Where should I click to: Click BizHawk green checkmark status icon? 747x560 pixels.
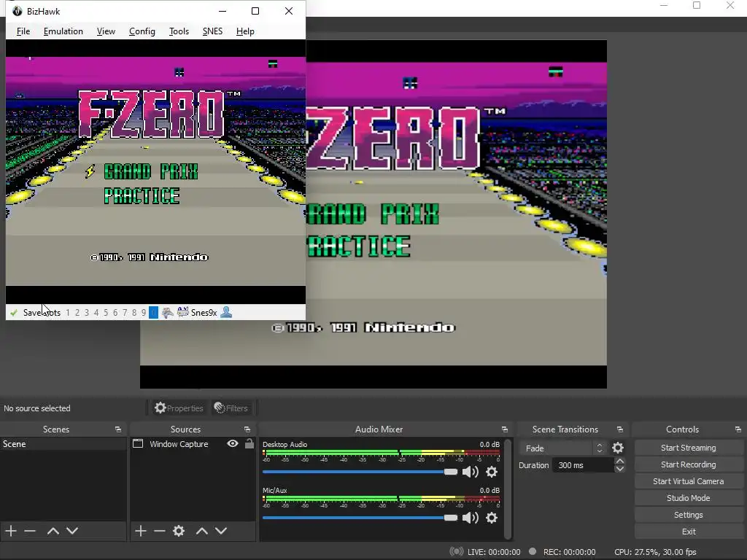pyautogui.click(x=14, y=312)
